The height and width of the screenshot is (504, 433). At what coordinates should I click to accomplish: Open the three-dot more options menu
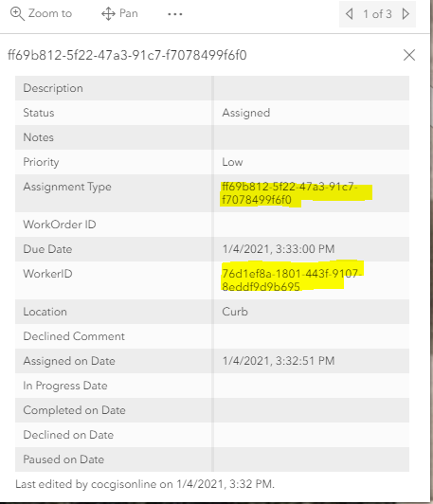pos(175,14)
